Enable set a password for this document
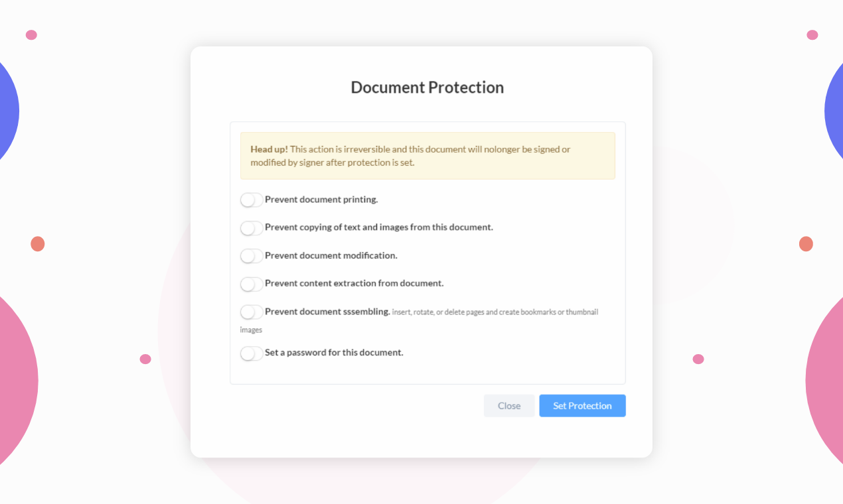This screenshot has width=843, height=504. (251, 353)
